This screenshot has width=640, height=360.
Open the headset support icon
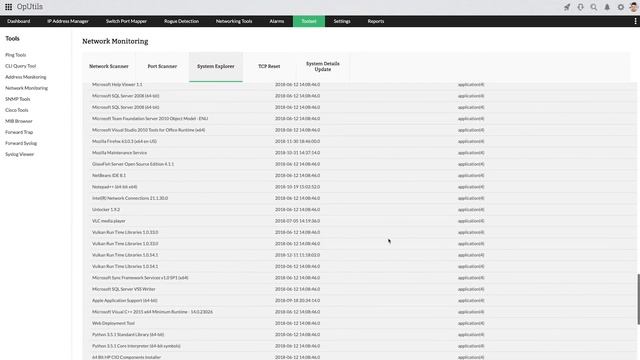(x=580, y=7)
